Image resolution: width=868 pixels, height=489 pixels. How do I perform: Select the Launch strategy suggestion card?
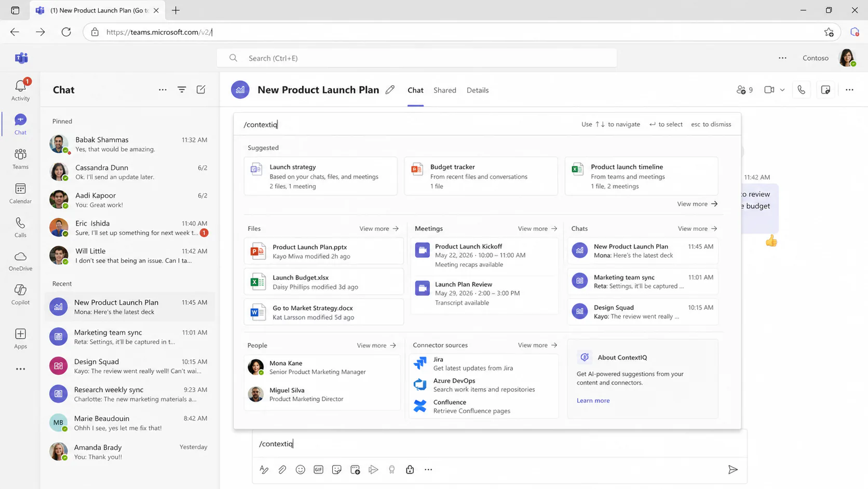320,176
